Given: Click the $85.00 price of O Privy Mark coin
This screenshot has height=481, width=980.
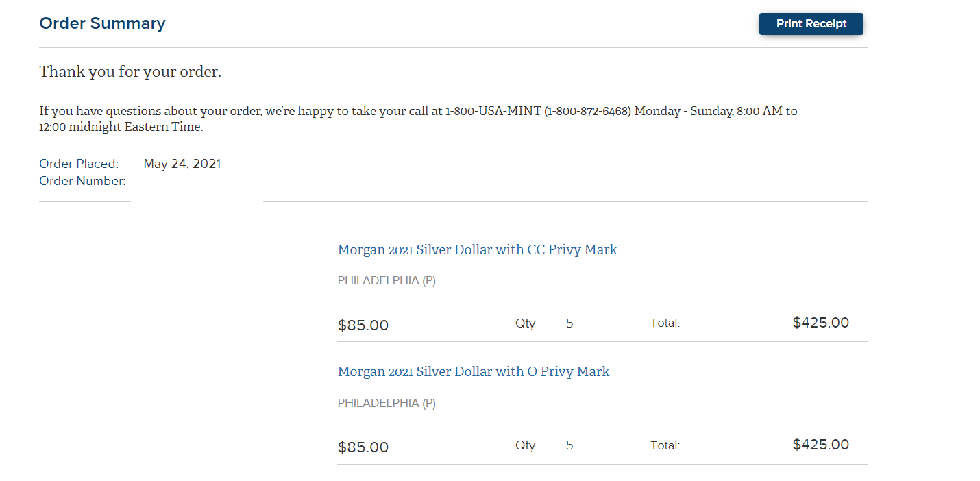Looking at the screenshot, I should coord(363,447).
